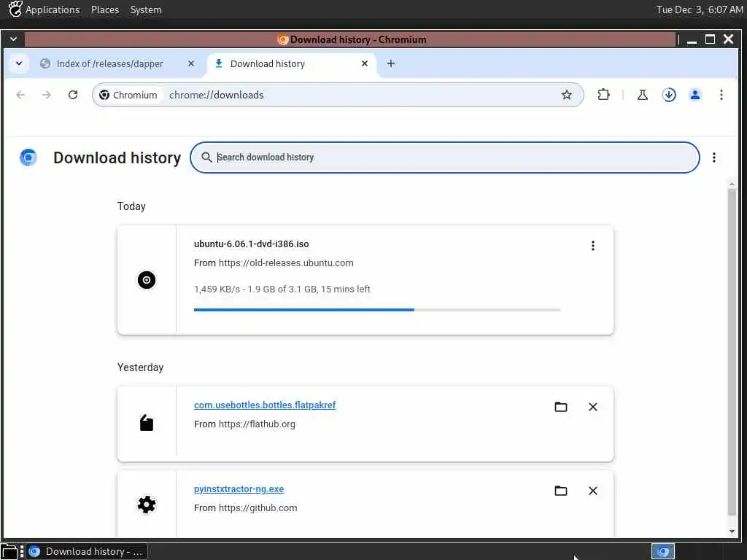This screenshot has height=560, width=747.
Task: Open the Chrome Labs flask icon
Action: click(643, 95)
